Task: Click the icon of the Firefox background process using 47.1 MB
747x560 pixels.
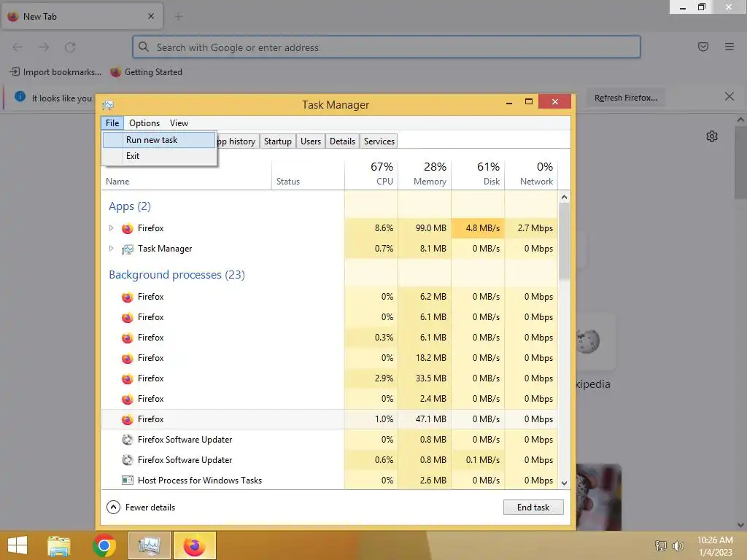Action: [127, 419]
